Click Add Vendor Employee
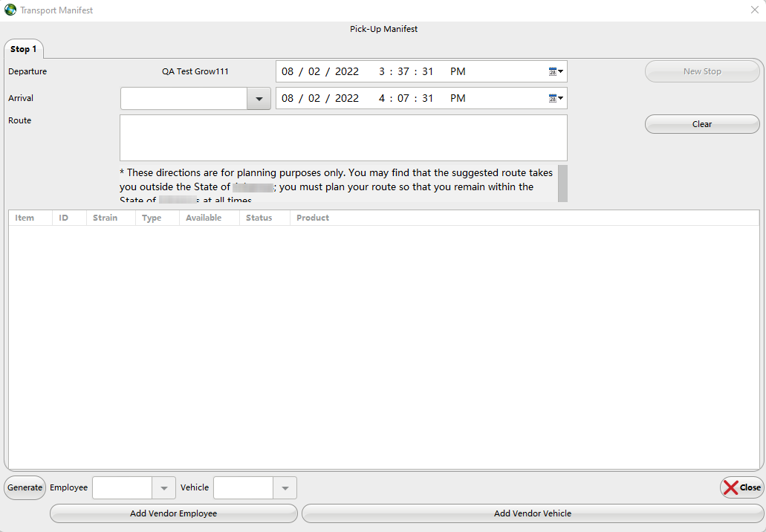Viewport: 766px width, 532px height. (x=173, y=513)
